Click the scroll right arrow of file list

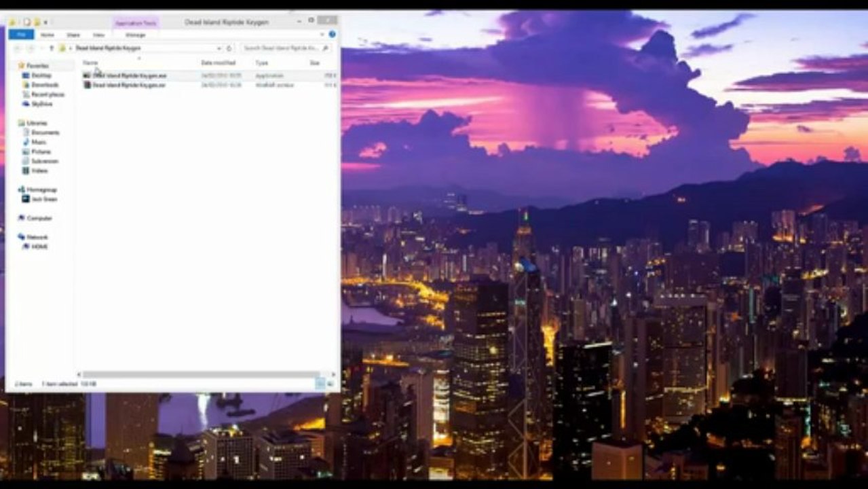pos(333,374)
